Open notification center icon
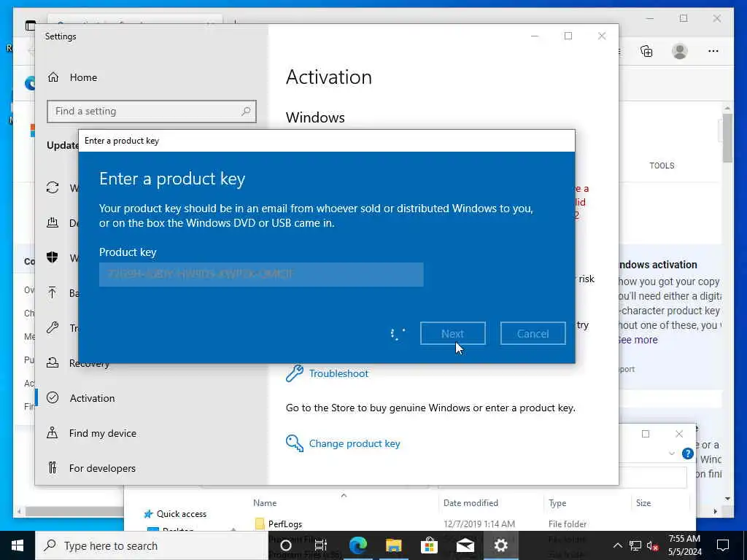747x560 pixels. (723, 545)
